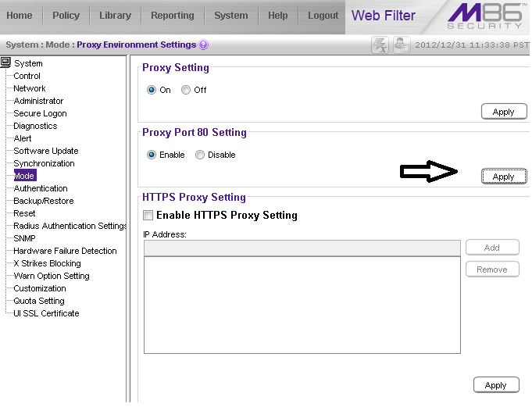Open the Reporting menu

point(173,16)
